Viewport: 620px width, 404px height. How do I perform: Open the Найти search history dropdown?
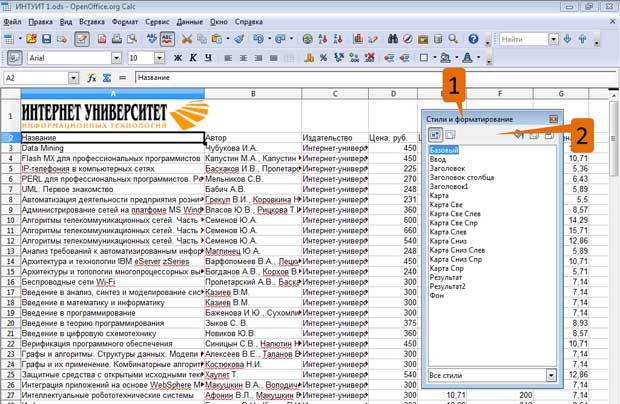point(554,39)
